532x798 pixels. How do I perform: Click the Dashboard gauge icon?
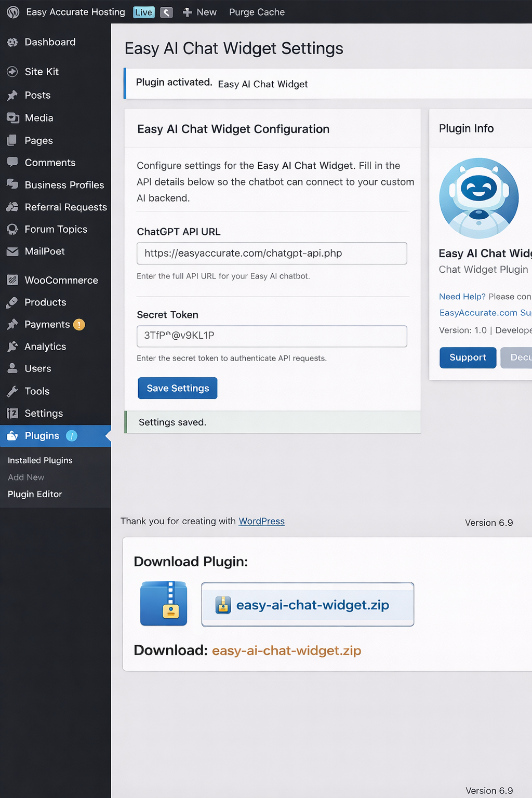click(12, 43)
